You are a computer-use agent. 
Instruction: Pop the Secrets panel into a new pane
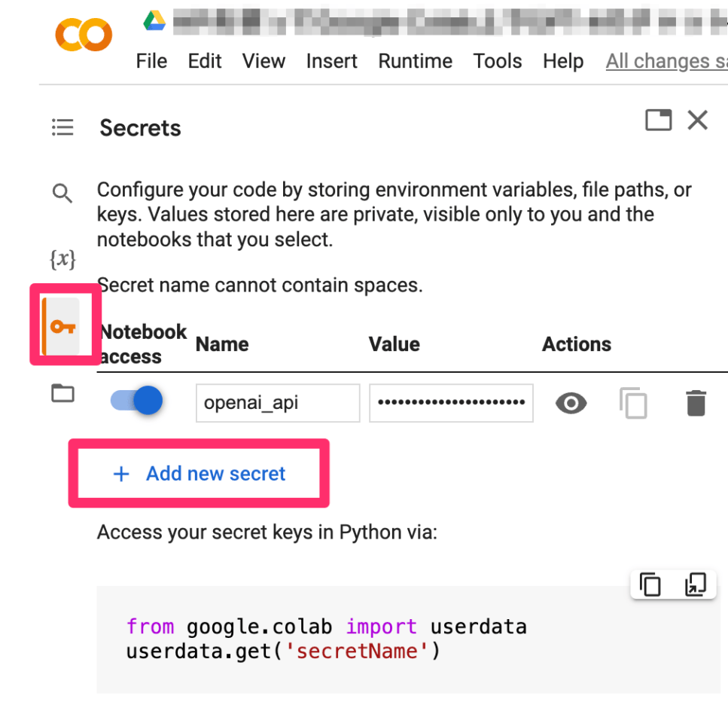pyautogui.click(x=658, y=120)
